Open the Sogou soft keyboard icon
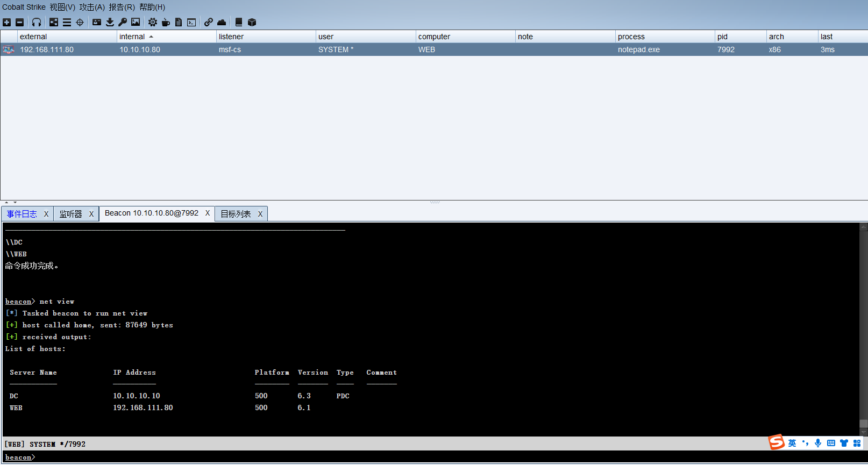The height and width of the screenshot is (465, 868). click(x=831, y=443)
